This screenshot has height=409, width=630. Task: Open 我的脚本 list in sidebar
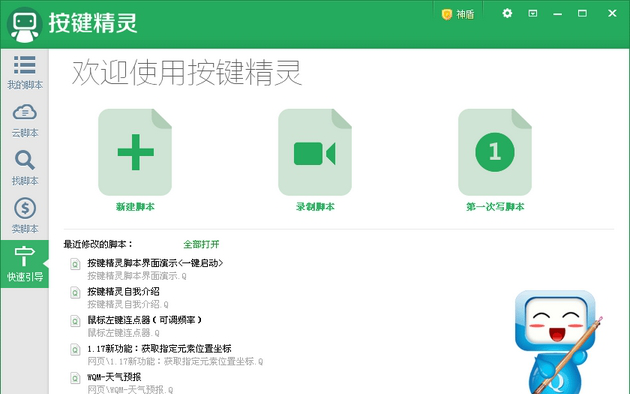coord(25,72)
